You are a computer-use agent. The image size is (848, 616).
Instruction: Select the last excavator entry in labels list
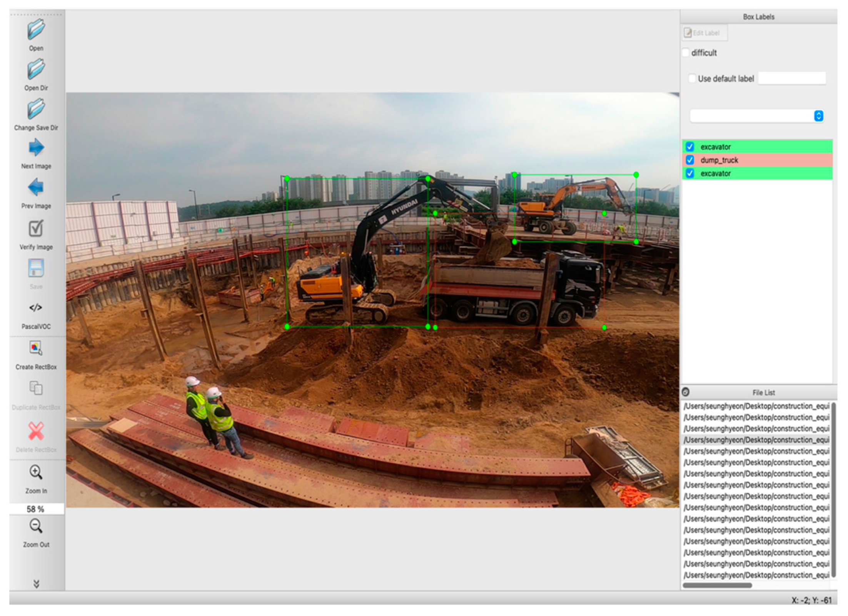click(716, 174)
